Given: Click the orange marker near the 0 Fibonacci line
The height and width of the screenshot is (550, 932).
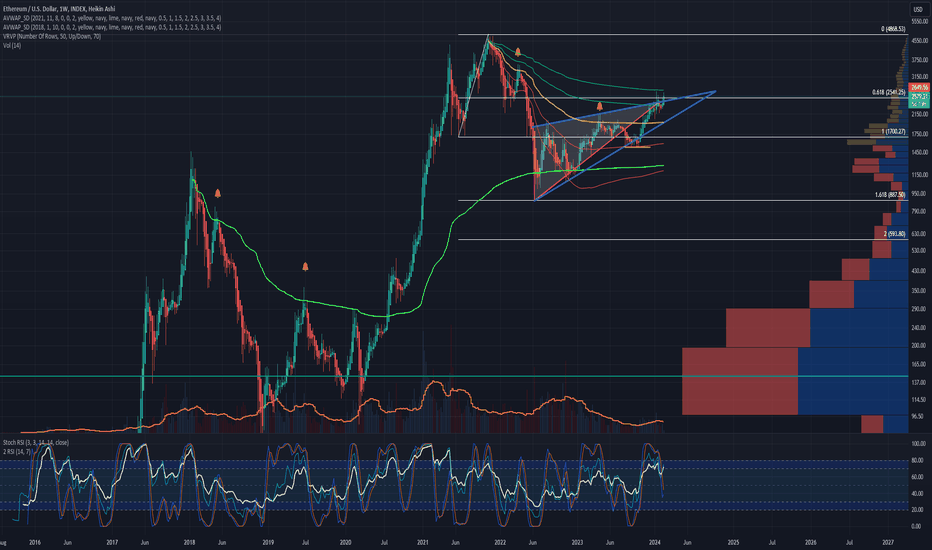Looking at the screenshot, I should coord(518,52).
